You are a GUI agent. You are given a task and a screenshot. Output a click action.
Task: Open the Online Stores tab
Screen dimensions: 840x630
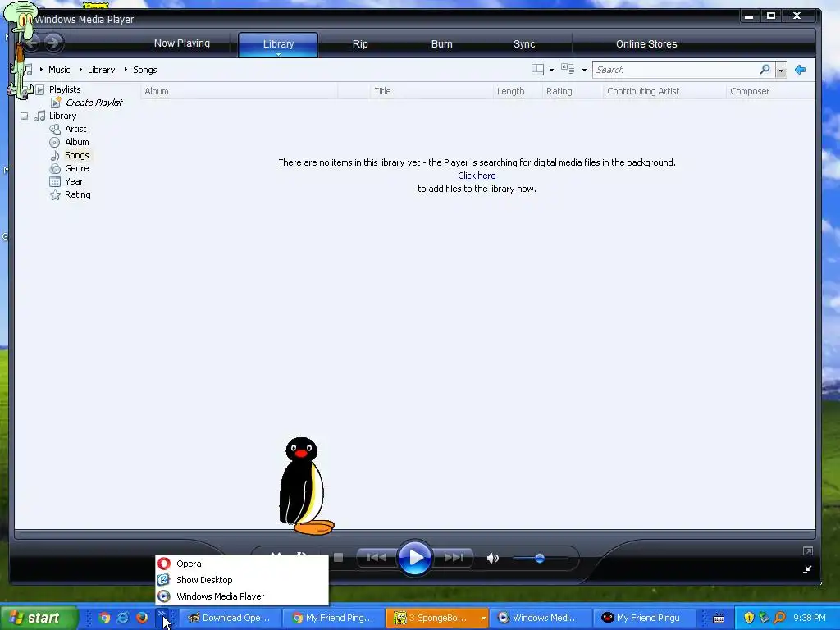646,44
